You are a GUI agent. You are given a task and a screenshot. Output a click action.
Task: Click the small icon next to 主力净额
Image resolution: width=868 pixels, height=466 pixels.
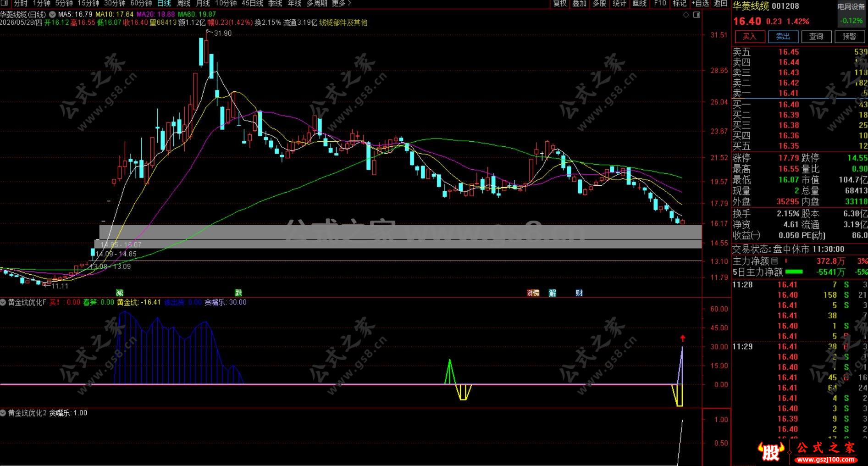pyautogui.click(x=774, y=261)
